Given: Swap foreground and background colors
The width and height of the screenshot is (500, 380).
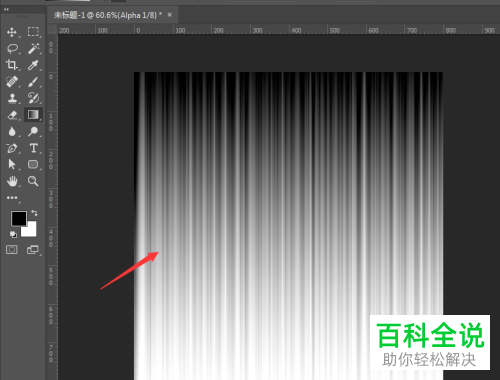Looking at the screenshot, I should [34, 213].
